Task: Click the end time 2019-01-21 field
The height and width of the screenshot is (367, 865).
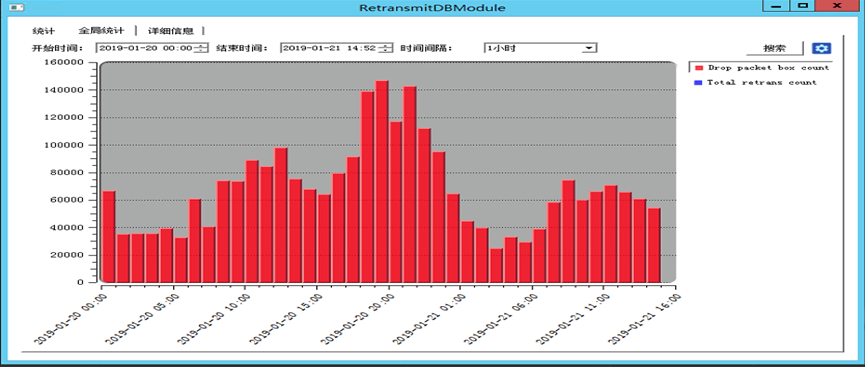Action: click(330, 48)
